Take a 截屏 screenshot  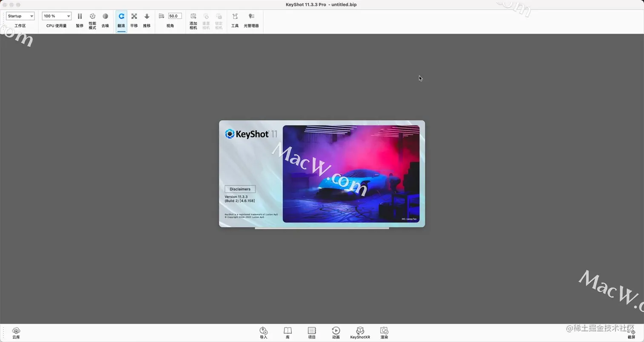click(x=631, y=333)
